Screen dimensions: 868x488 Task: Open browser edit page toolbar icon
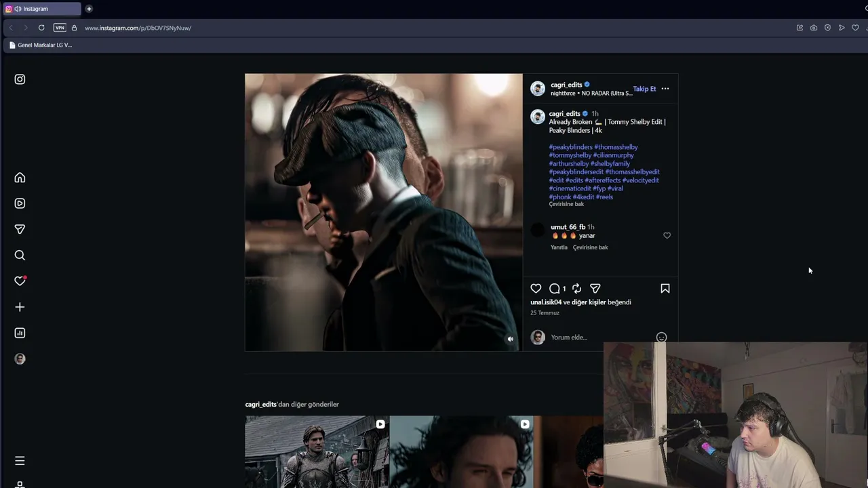pyautogui.click(x=800, y=28)
